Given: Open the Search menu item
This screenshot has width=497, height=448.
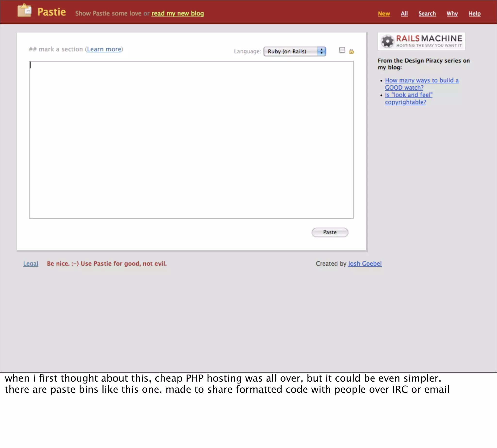Looking at the screenshot, I should (427, 14).
